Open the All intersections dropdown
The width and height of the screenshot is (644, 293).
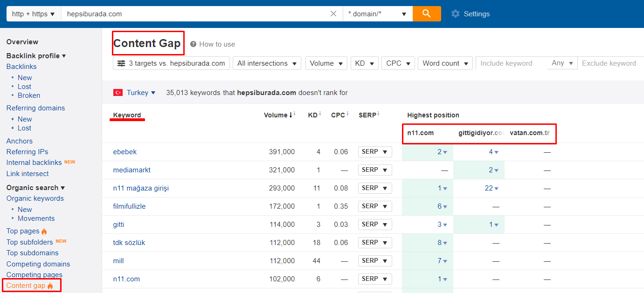click(x=267, y=63)
